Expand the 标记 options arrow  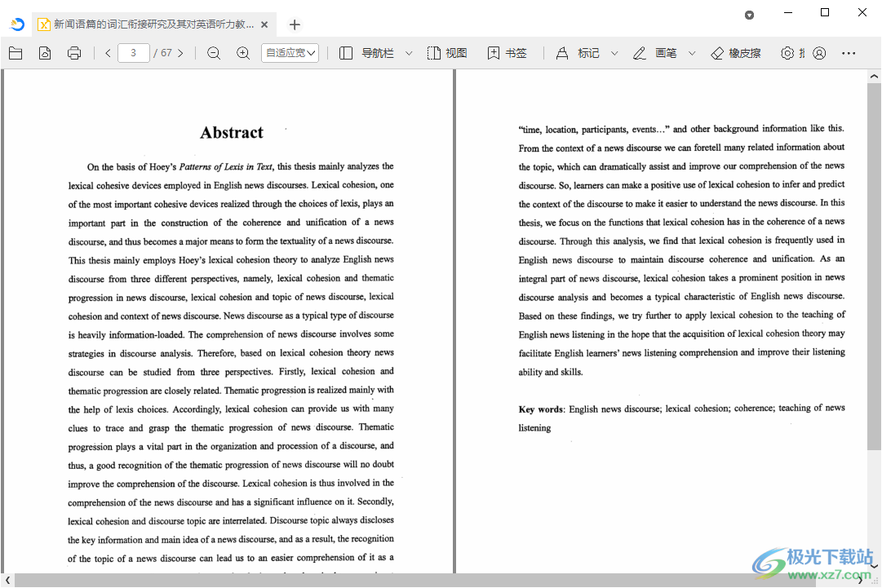615,53
